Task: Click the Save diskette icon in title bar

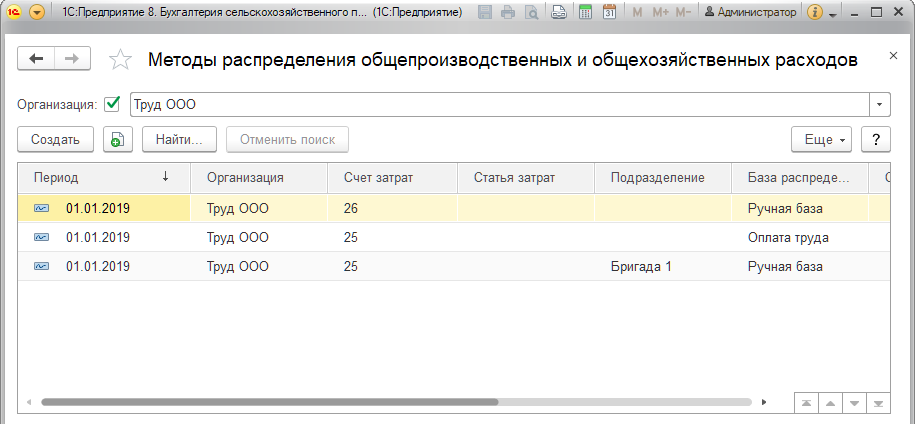Action: pos(485,12)
